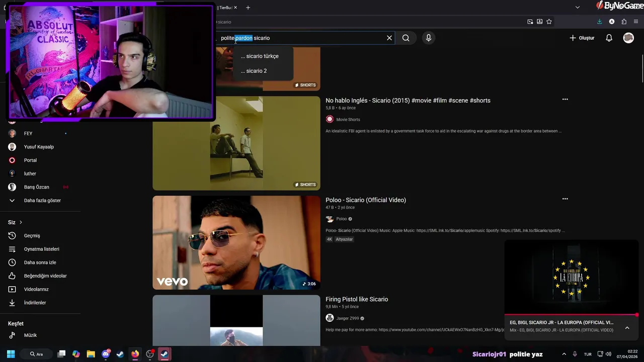
Task: Click the Altyazılar subtitles badge
Action: (344, 239)
